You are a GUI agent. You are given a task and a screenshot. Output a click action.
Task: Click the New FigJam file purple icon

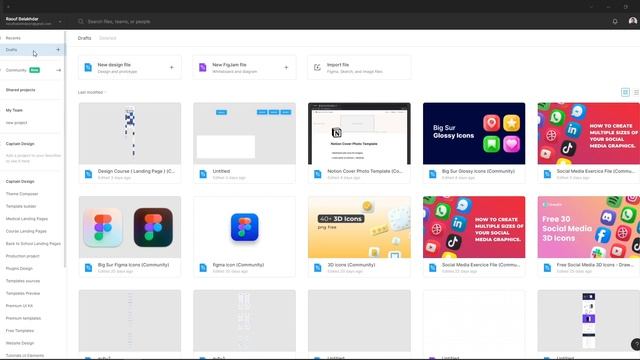(x=203, y=67)
